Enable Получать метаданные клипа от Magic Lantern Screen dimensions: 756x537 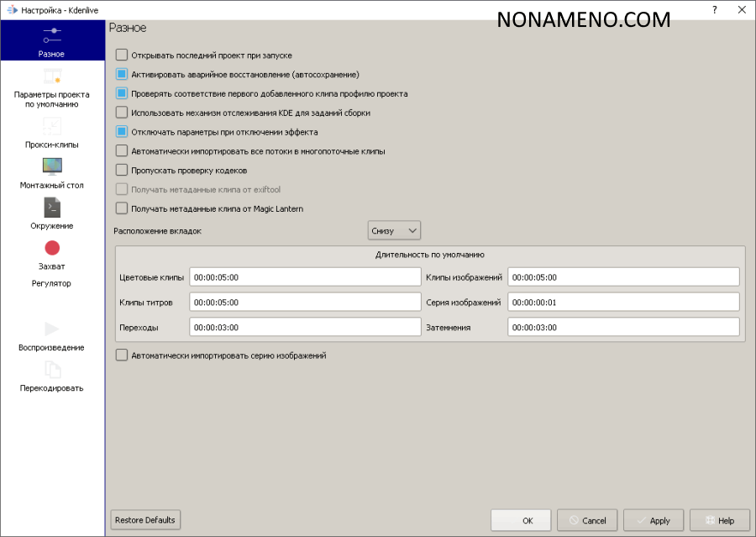[122, 208]
